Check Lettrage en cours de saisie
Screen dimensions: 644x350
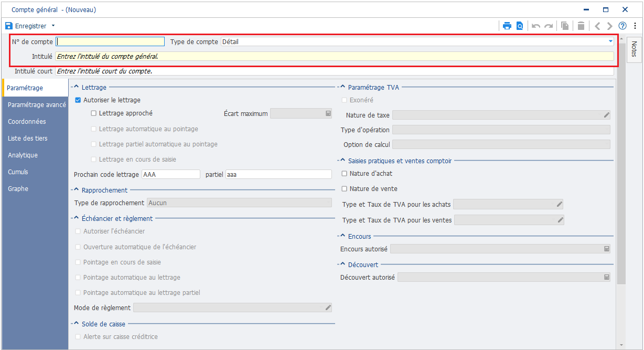(x=94, y=159)
